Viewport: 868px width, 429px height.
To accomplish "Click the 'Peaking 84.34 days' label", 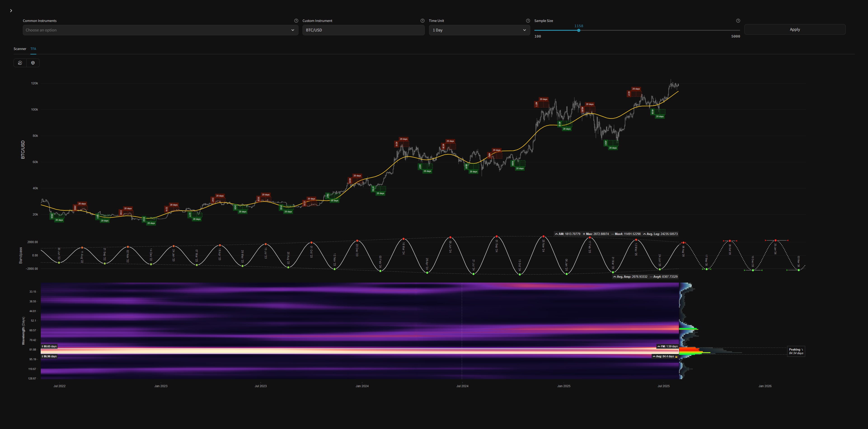I will tap(796, 351).
